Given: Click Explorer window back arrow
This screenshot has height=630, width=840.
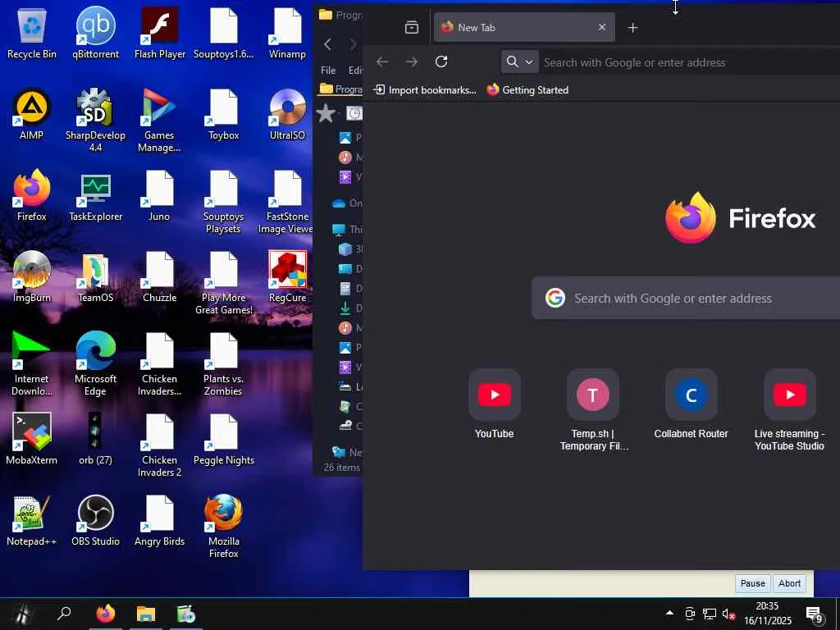Looking at the screenshot, I should point(328,44).
